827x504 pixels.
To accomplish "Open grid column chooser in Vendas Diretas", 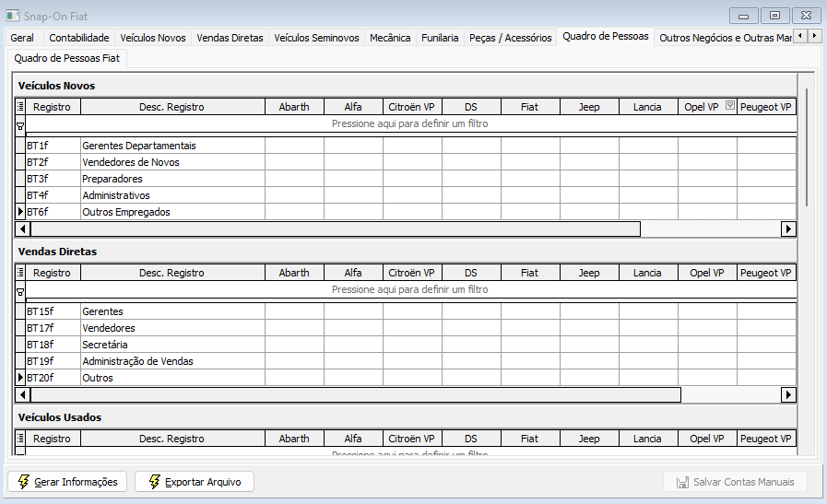I will [20, 273].
